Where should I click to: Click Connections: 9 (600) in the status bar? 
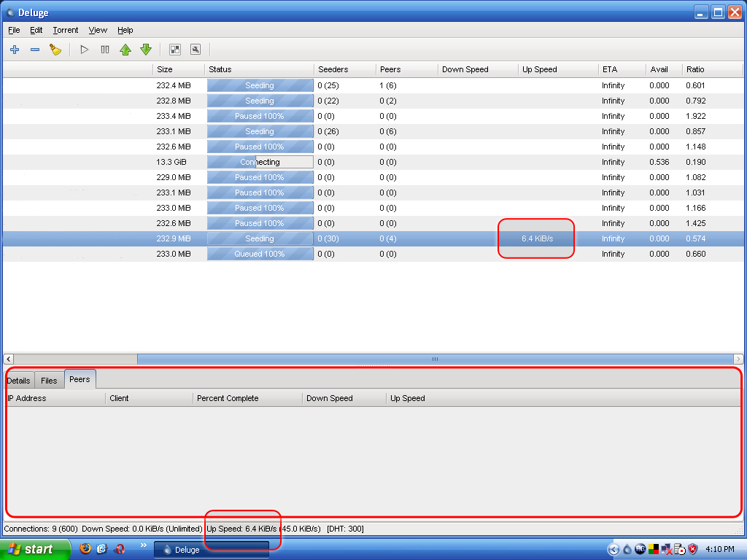coord(41,529)
